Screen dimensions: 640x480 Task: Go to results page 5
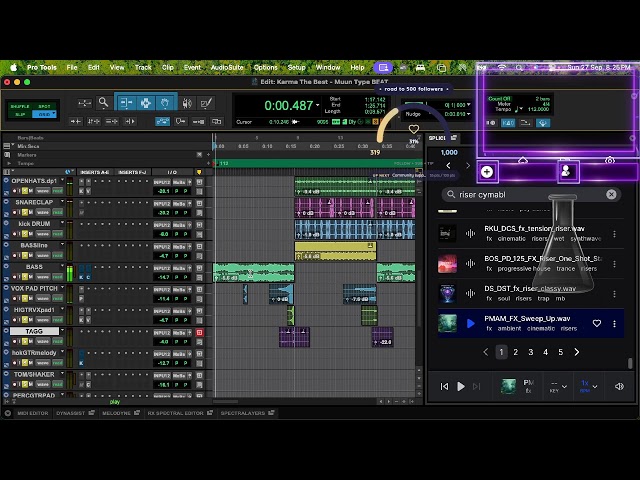tap(561, 352)
